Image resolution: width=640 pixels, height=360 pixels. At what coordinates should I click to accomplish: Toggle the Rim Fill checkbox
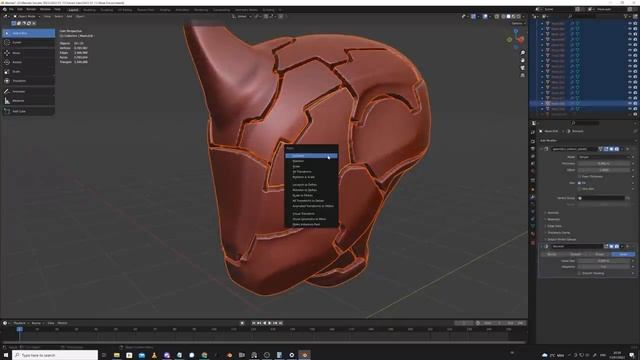[x=580, y=183]
